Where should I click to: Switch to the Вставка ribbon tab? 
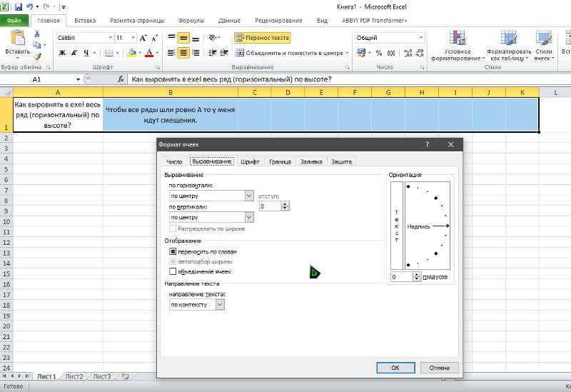85,21
